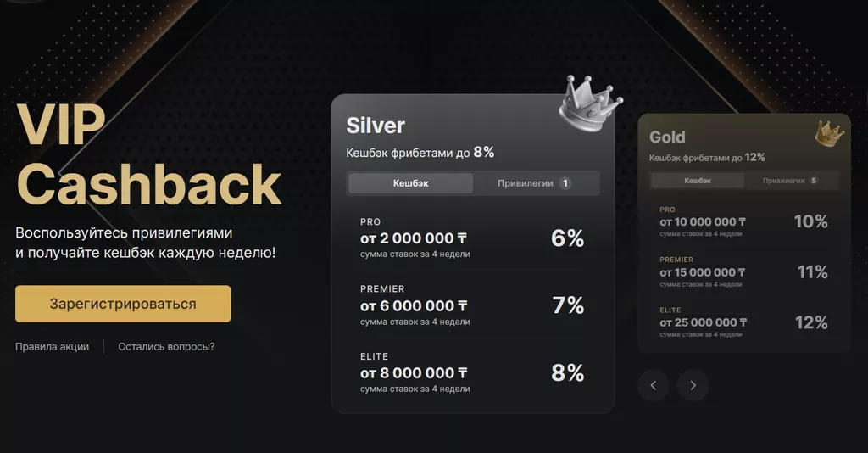Click the privileges count badge 5
The image size is (868, 453).
pos(814,181)
